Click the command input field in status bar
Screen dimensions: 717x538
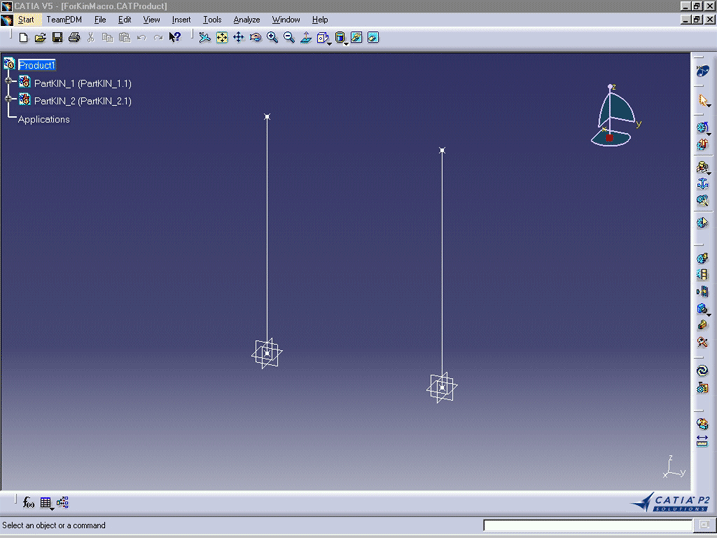coord(588,525)
